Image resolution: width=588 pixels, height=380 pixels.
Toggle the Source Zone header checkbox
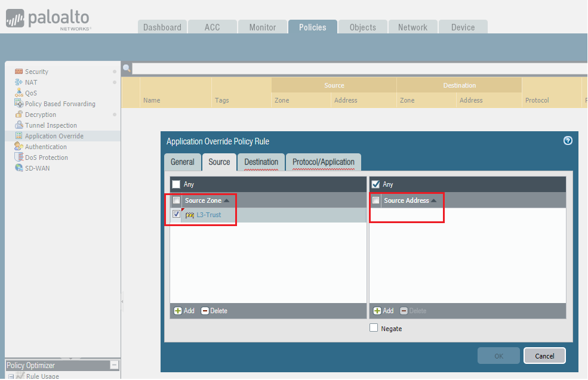[176, 200]
